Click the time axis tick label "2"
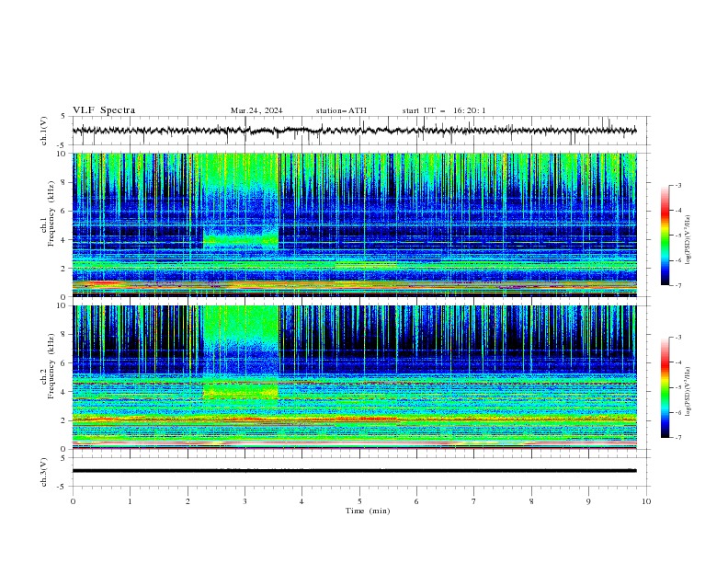This screenshot has height=563, width=728. pyautogui.click(x=188, y=501)
